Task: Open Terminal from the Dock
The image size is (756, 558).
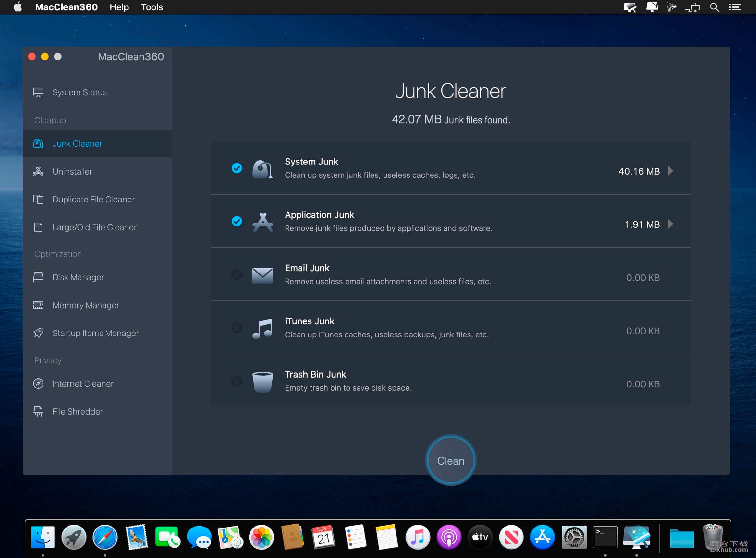Action: click(605, 537)
